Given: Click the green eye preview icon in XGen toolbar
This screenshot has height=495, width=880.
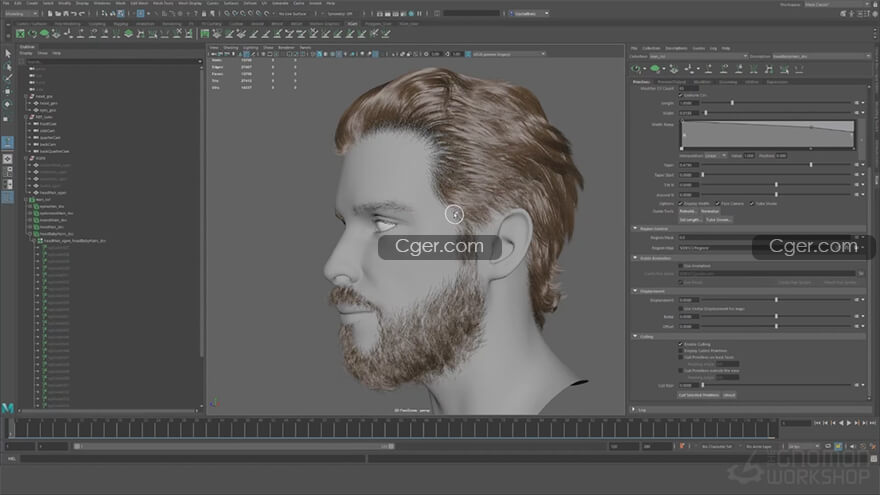Looking at the screenshot, I should [656, 69].
